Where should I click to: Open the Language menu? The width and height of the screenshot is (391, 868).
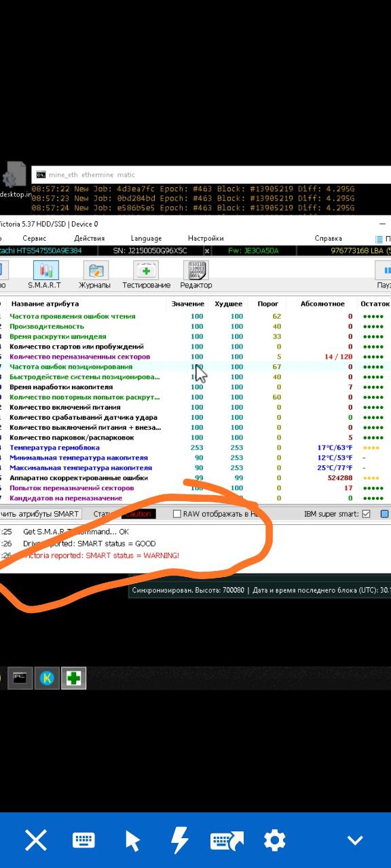(146, 238)
